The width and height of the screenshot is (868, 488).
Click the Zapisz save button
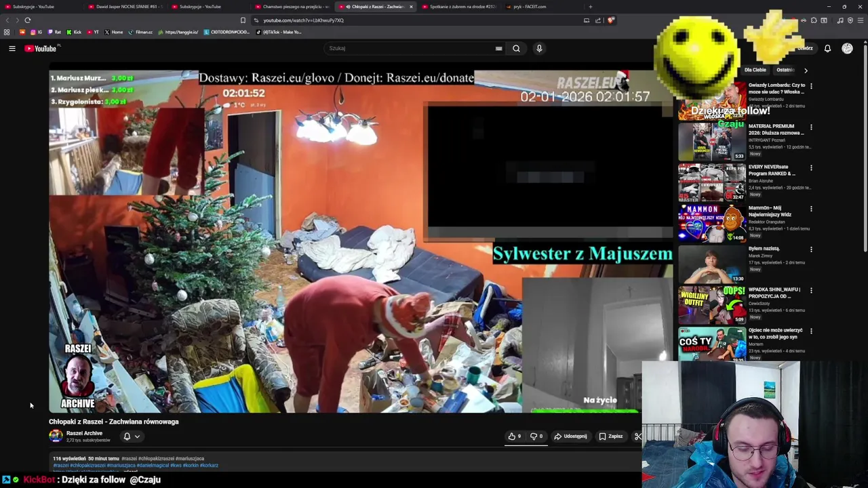click(610, 436)
